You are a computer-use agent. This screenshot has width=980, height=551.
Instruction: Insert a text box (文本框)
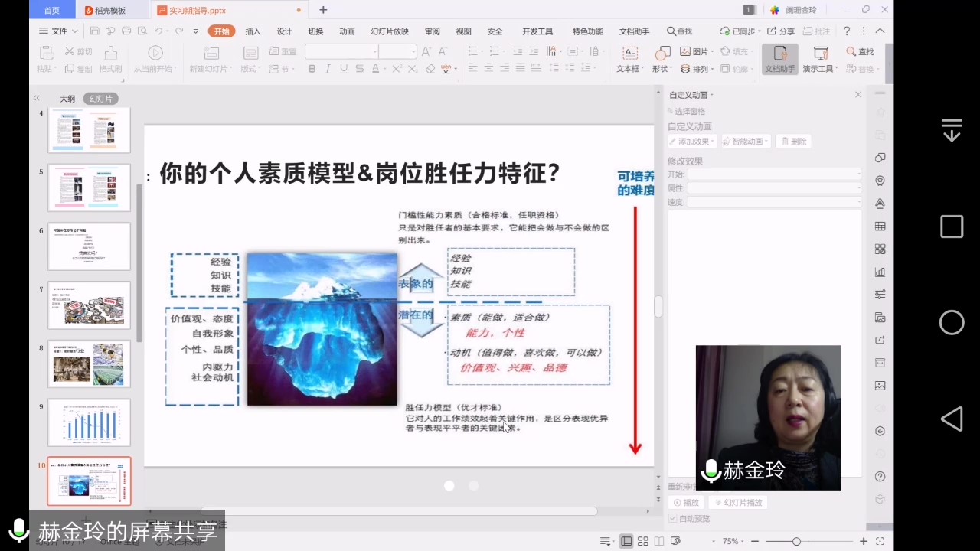tap(629, 59)
